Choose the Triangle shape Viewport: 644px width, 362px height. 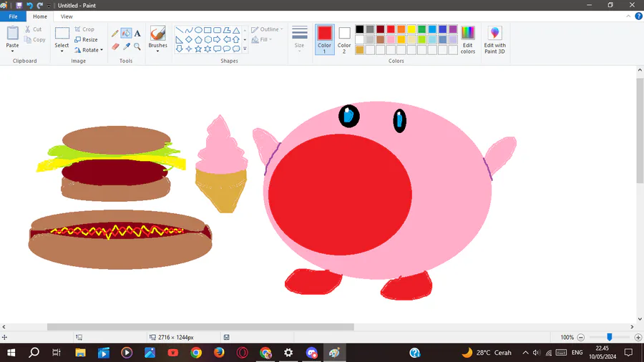click(x=235, y=30)
